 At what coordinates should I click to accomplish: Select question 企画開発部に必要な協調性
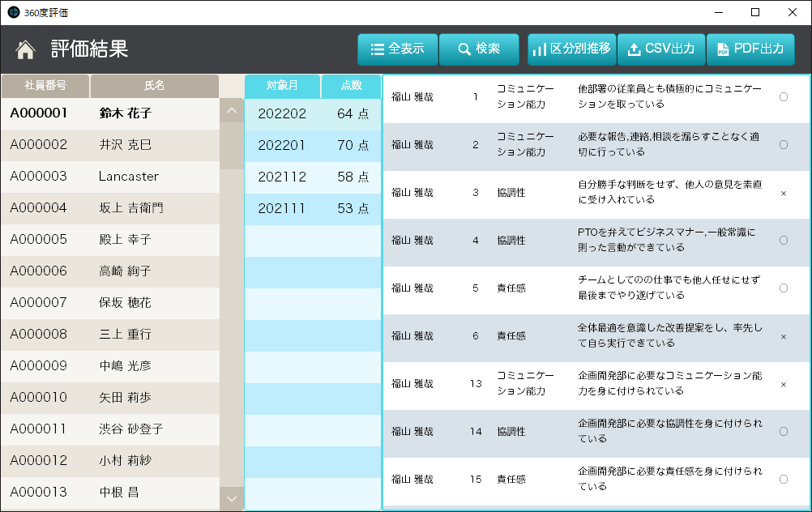[669, 431]
